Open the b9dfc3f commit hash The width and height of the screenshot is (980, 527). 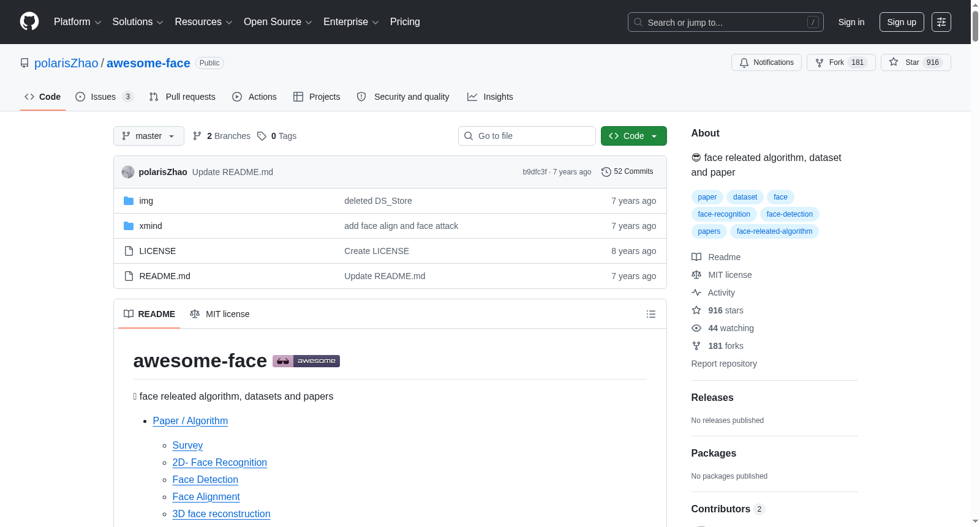535,172
